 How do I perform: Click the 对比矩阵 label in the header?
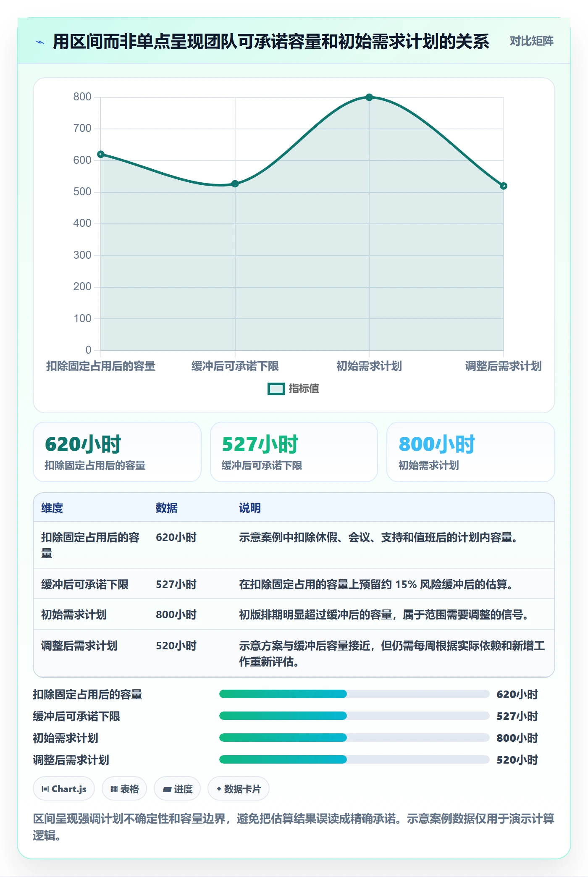coord(531,41)
